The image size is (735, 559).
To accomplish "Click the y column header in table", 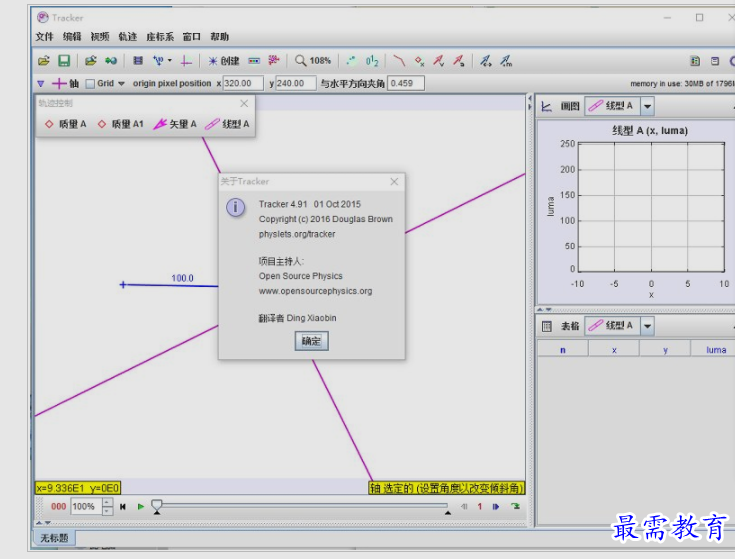I will point(665,350).
